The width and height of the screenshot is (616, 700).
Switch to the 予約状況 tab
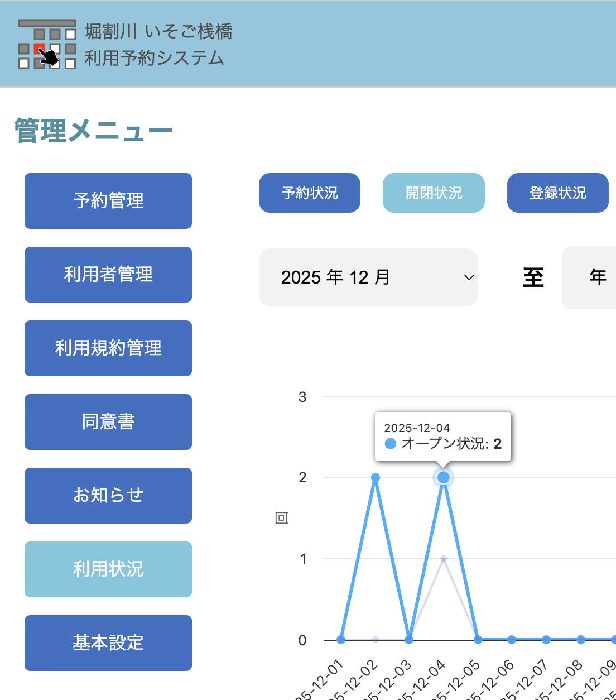pos(310,193)
